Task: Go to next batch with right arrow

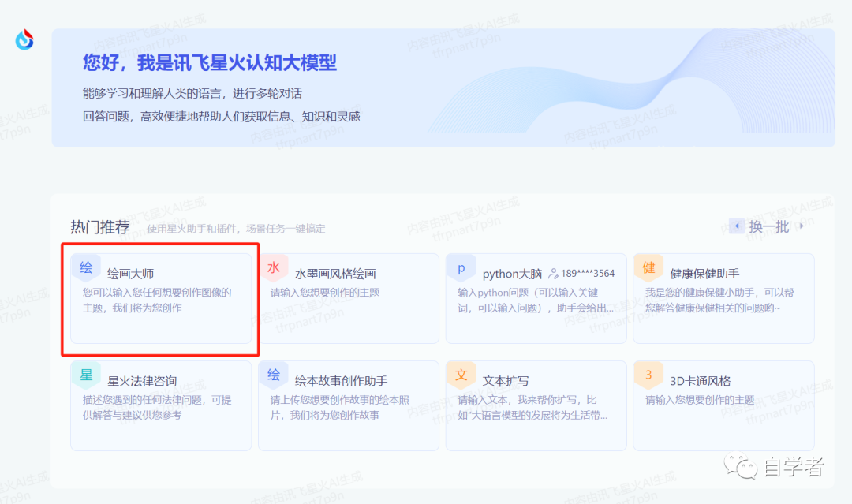Action: point(802,226)
